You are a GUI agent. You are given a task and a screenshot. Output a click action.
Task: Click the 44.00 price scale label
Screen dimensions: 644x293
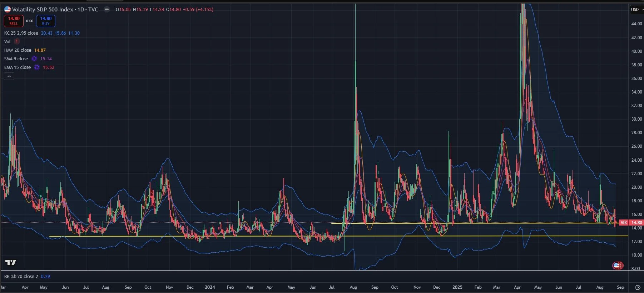pyautogui.click(x=636, y=24)
